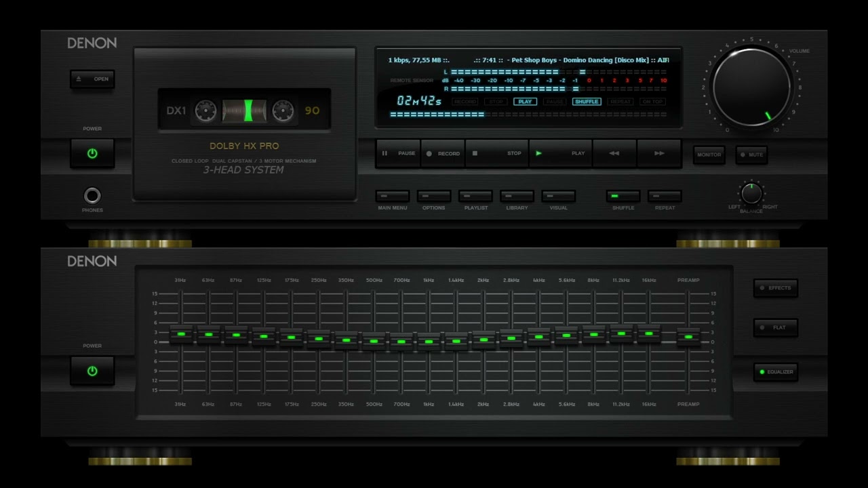The image size is (868, 488).
Task: Click the FLAT equalizer reset button
Action: pyautogui.click(x=776, y=327)
